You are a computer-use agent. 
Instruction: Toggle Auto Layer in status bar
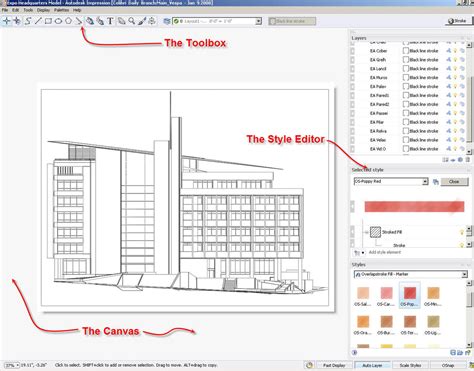pyautogui.click(x=372, y=365)
